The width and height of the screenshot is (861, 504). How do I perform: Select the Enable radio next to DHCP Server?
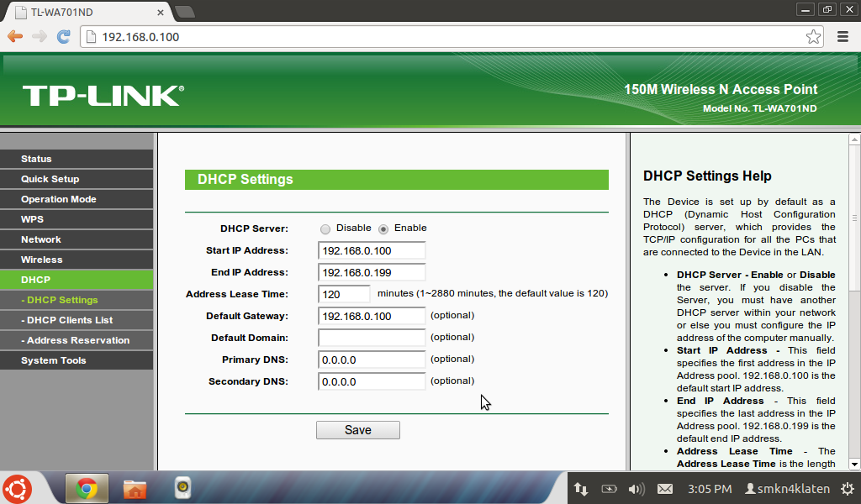[385, 228]
